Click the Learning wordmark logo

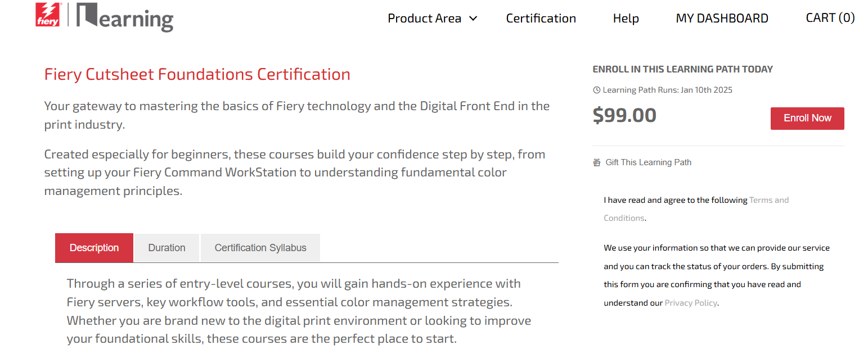(125, 17)
